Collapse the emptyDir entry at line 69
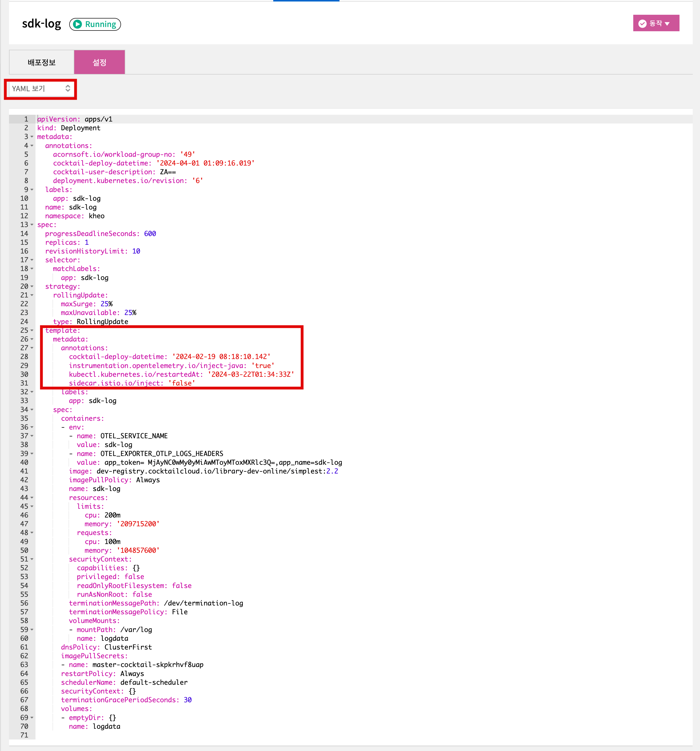This screenshot has height=751, width=700. coord(32,718)
